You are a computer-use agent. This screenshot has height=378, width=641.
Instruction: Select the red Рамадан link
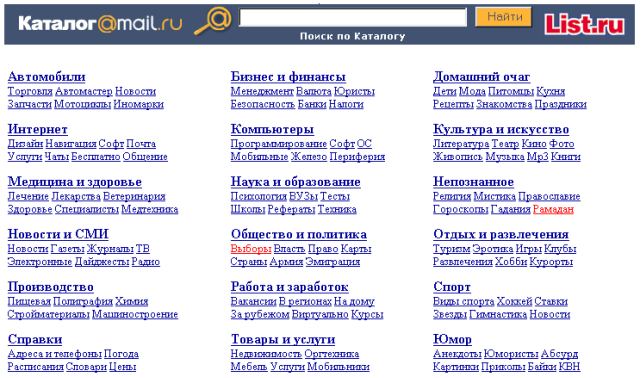[554, 209]
